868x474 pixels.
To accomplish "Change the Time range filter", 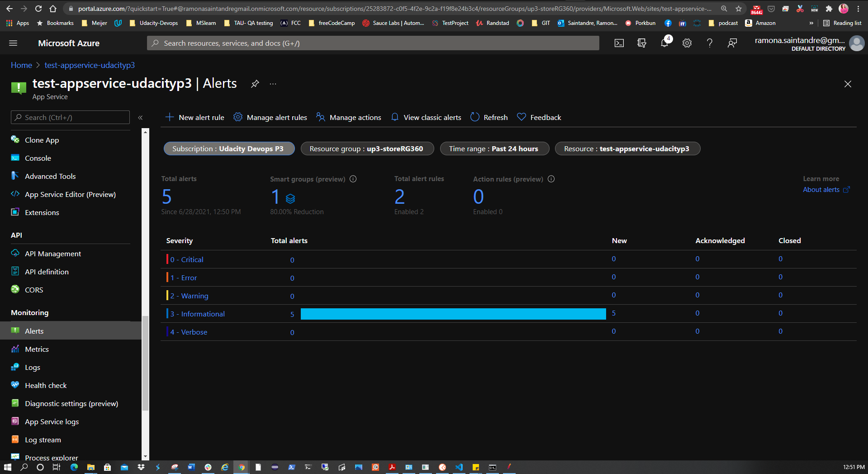I will pyautogui.click(x=495, y=148).
